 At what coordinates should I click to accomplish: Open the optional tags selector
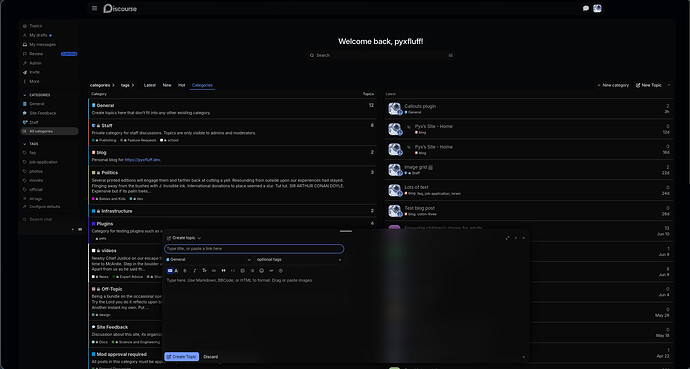(x=298, y=259)
